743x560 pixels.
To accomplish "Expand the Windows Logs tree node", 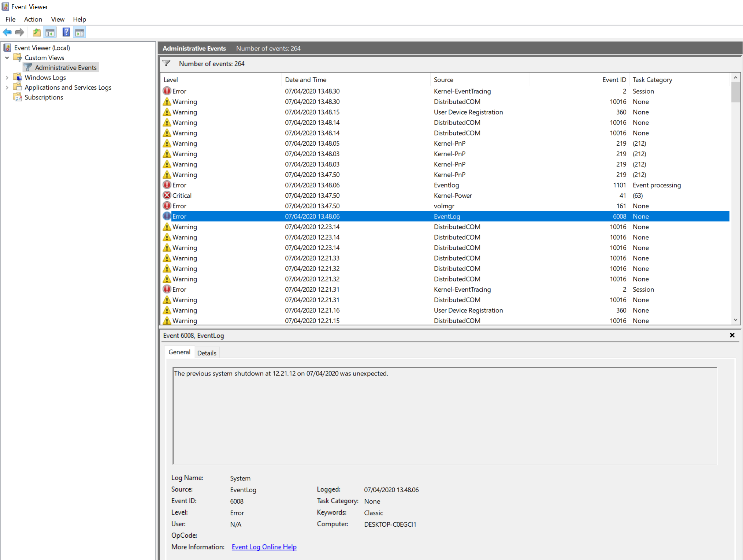I will click(x=7, y=77).
